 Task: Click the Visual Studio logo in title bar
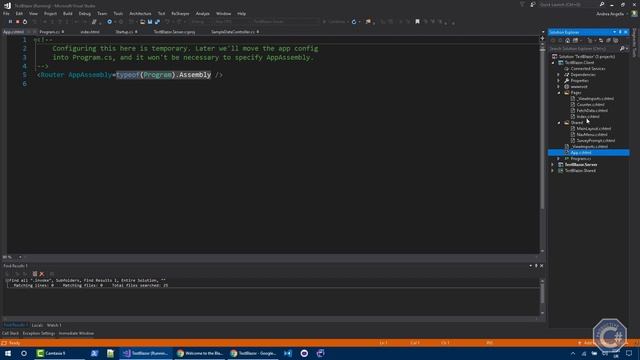(7, 5)
